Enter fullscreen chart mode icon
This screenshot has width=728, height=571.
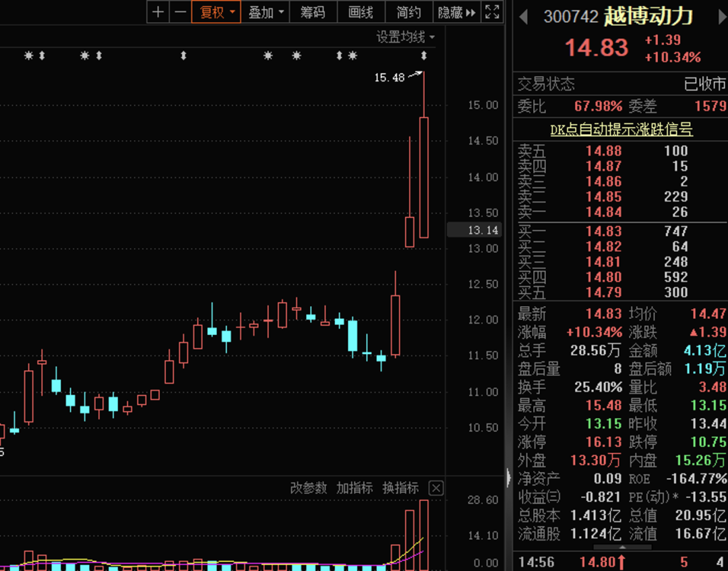pyautogui.click(x=493, y=12)
